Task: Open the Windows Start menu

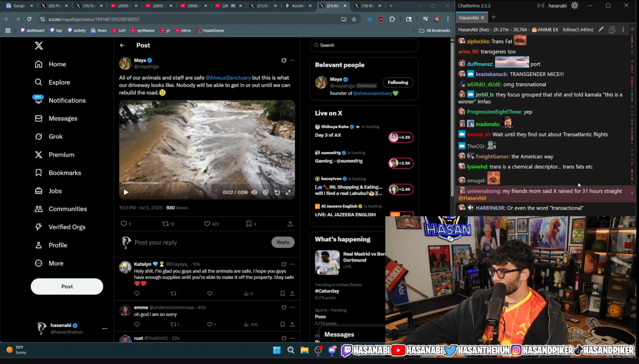Action: coord(277,350)
